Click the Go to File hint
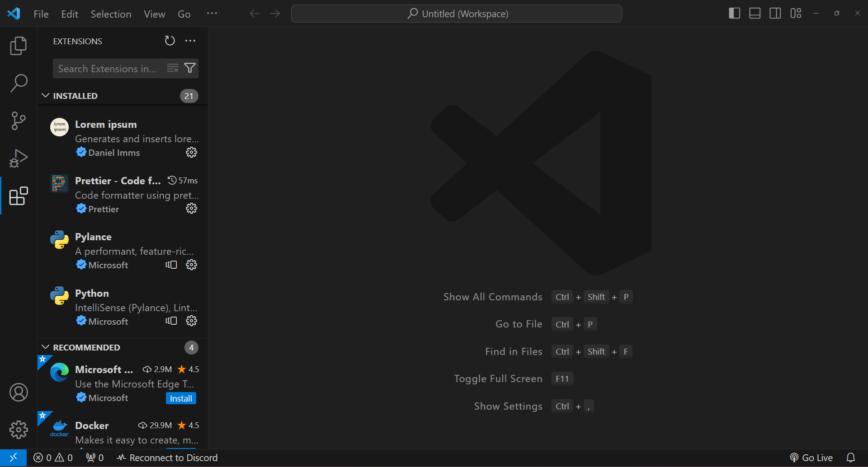Screen dimensions: 868x467 pos(546,324)
